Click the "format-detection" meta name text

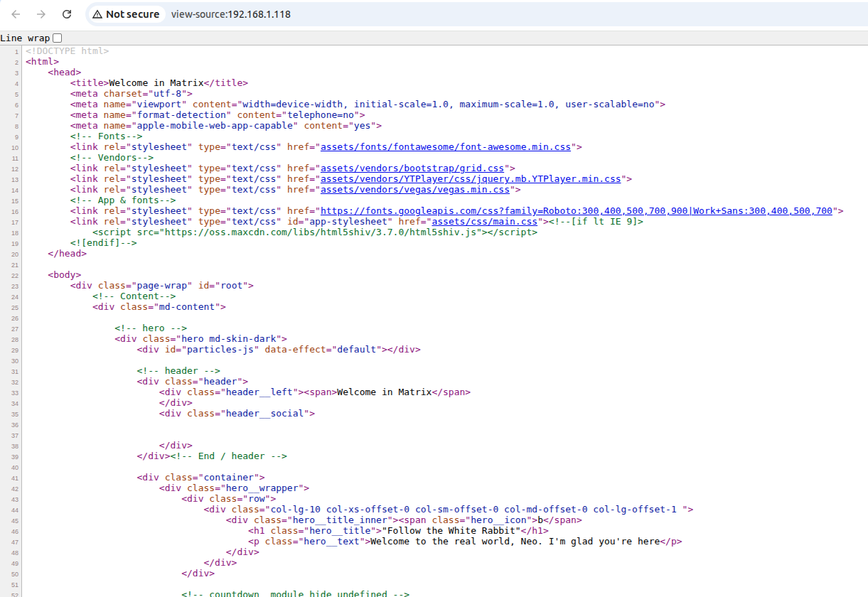click(x=181, y=115)
